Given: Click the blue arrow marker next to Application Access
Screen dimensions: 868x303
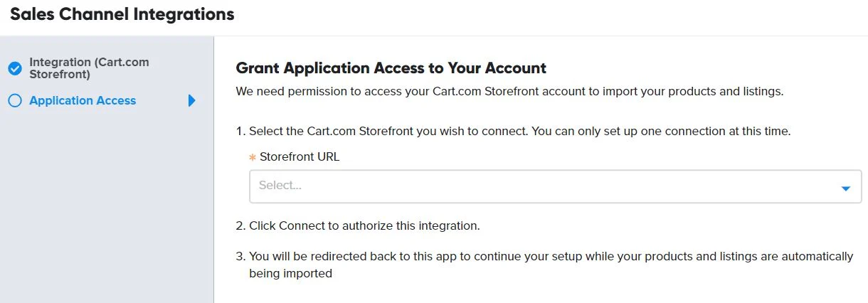Looking at the screenshot, I should (x=191, y=101).
